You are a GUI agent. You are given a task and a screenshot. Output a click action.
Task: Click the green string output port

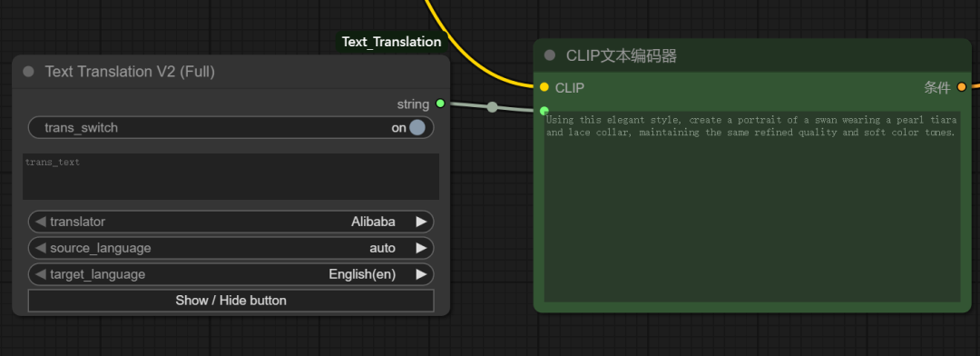(440, 104)
